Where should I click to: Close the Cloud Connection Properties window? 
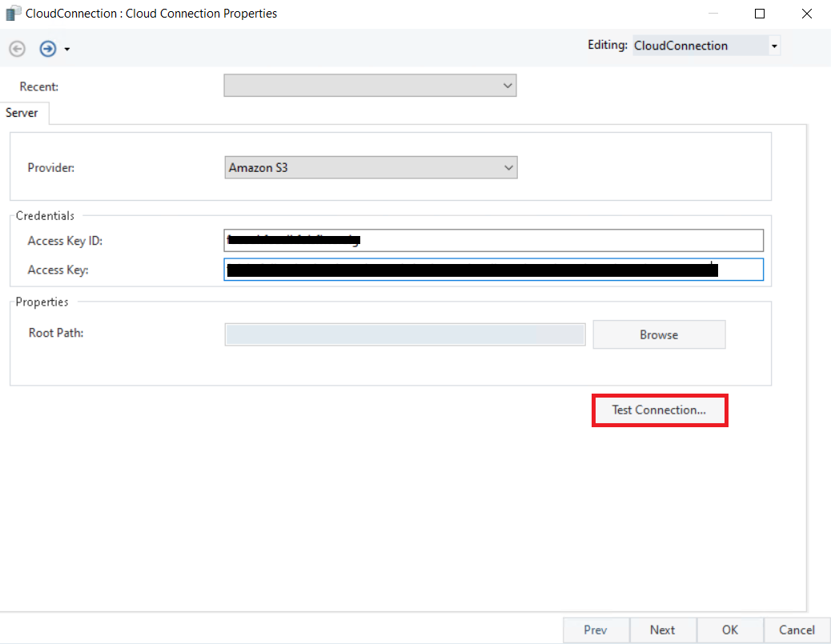pyautogui.click(x=807, y=14)
